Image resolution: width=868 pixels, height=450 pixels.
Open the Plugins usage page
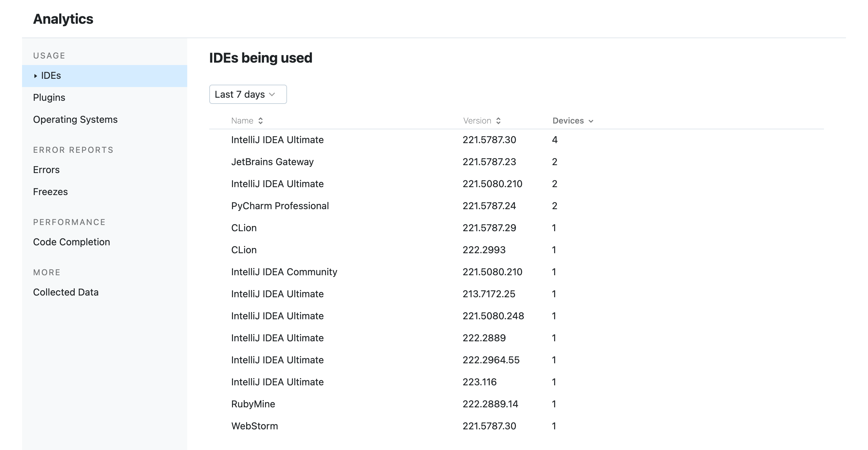[49, 97]
